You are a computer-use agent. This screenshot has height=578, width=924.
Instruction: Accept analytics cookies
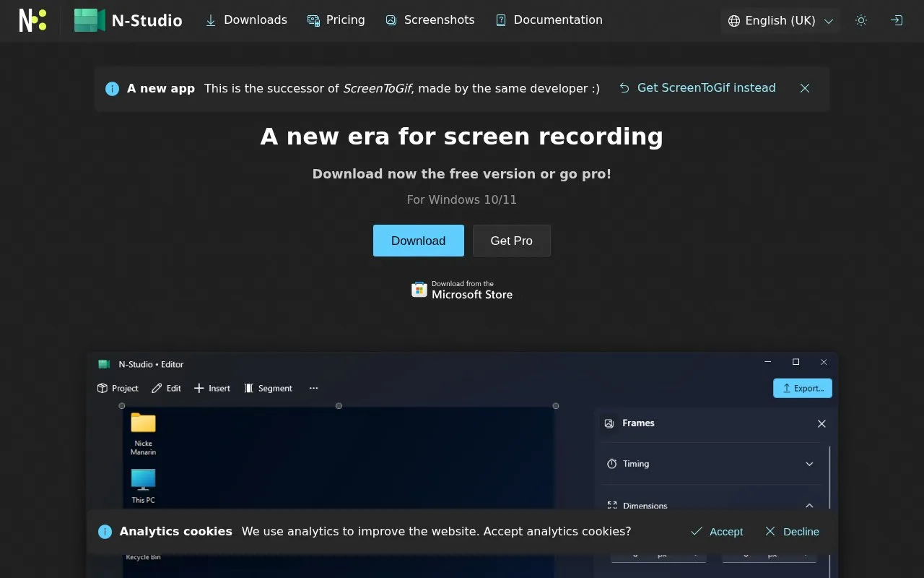pos(717,532)
